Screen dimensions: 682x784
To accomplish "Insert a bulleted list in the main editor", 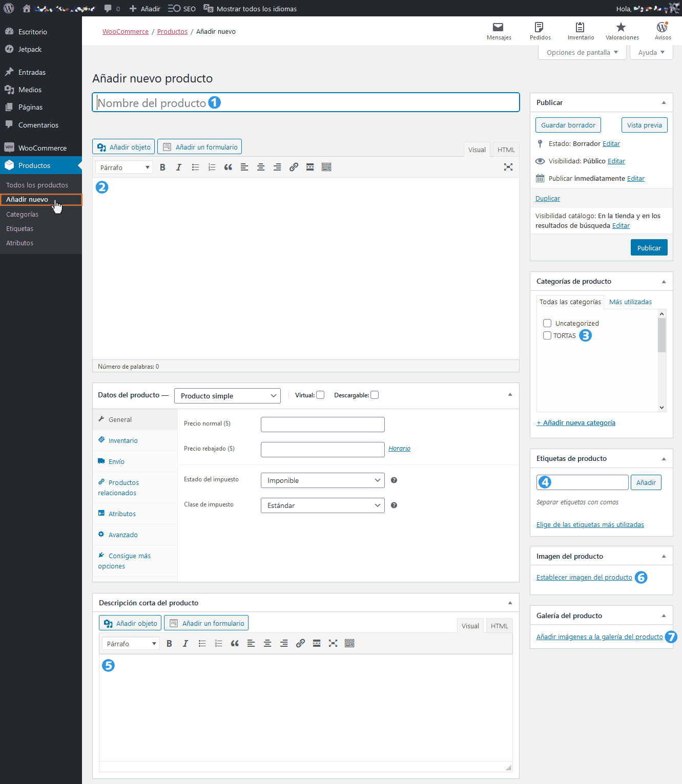I will [195, 167].
